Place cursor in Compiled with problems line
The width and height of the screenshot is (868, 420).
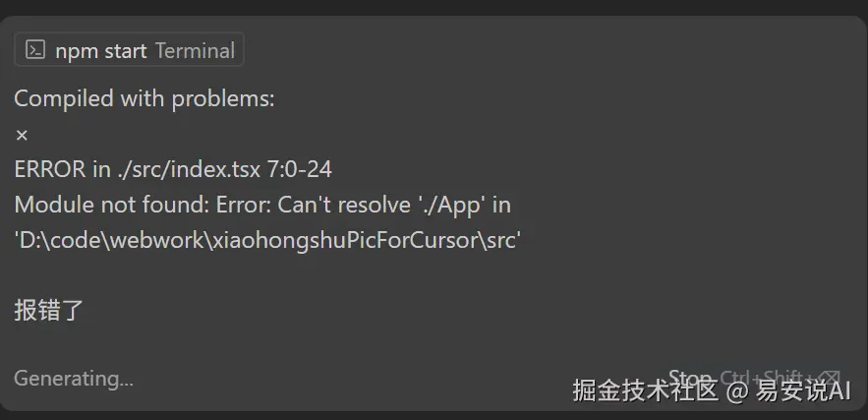pyautogui.click(x=144, y=99)
